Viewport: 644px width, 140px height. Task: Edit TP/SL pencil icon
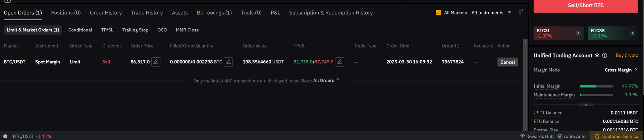coord(339,62)
